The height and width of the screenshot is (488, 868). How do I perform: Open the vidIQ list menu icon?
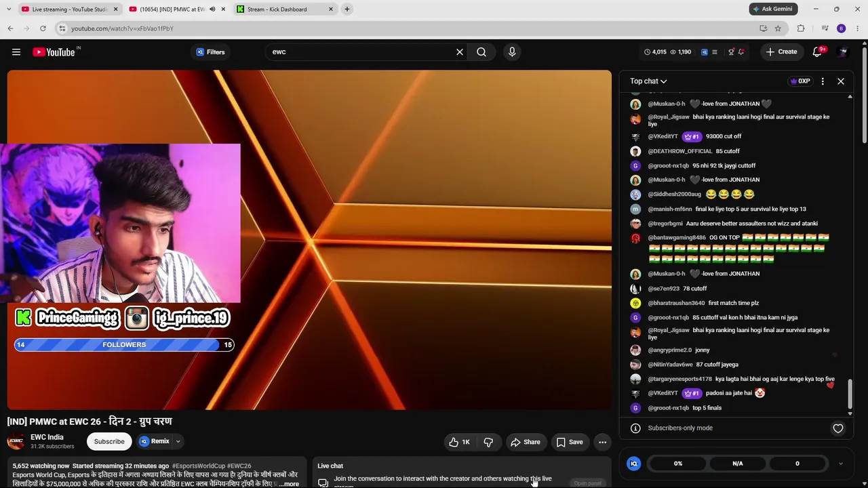[x=714, y=52]
